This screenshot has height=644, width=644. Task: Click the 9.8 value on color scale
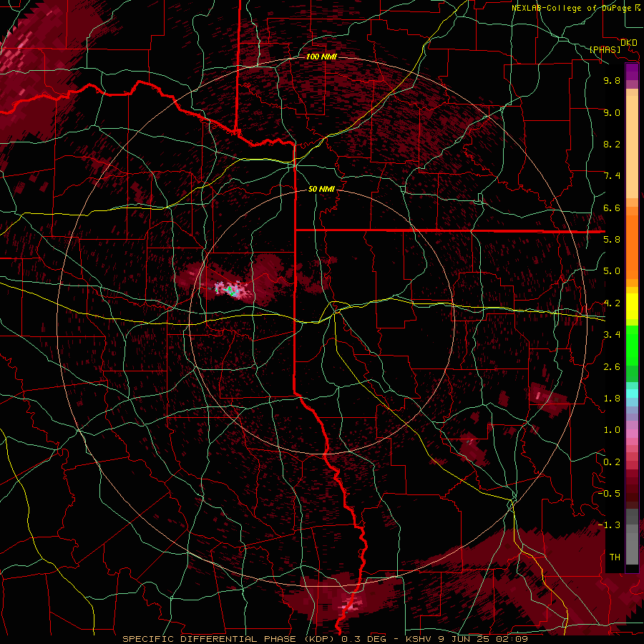tap(612, 80)
